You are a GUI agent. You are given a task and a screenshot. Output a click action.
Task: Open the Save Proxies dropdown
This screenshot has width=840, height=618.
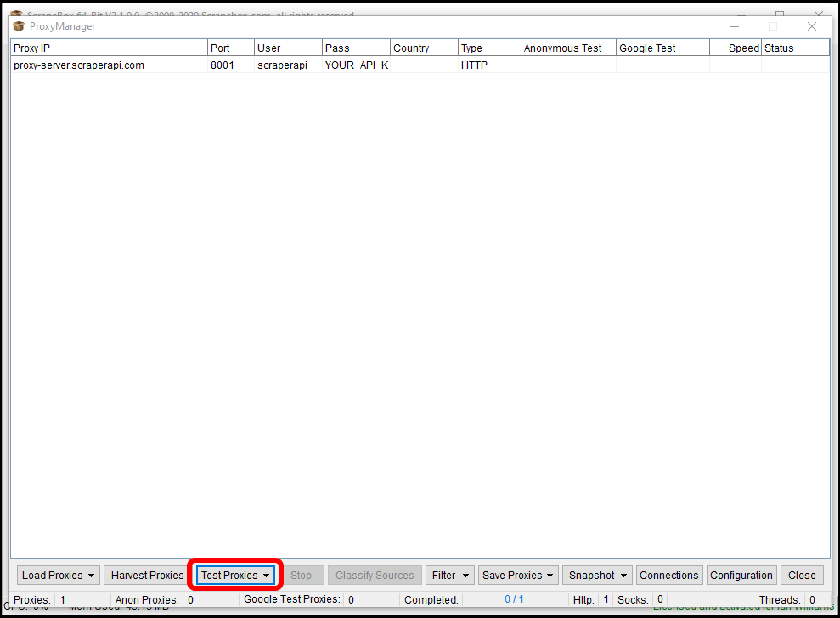pos(517,575)
